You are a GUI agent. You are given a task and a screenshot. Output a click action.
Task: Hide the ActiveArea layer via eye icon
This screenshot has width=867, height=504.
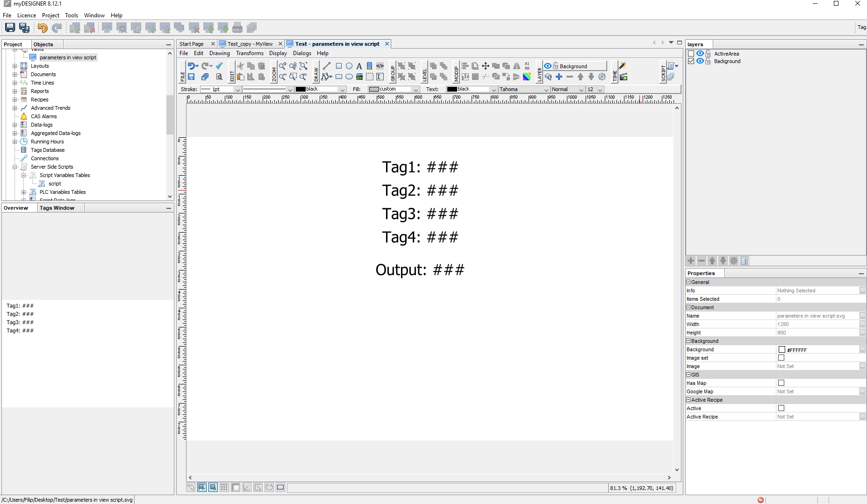[700, 54]
